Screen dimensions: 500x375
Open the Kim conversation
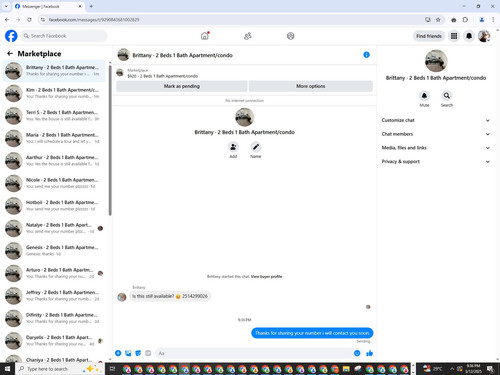coord(54,93)
